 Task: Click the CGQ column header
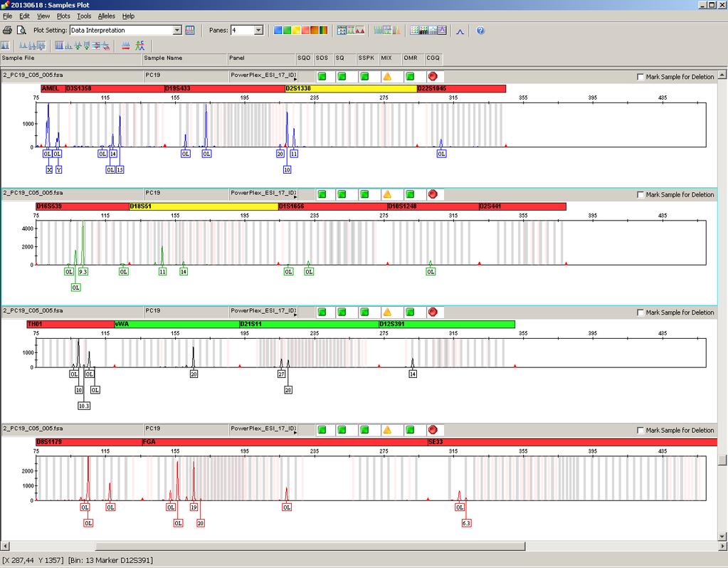click(433, 58)
